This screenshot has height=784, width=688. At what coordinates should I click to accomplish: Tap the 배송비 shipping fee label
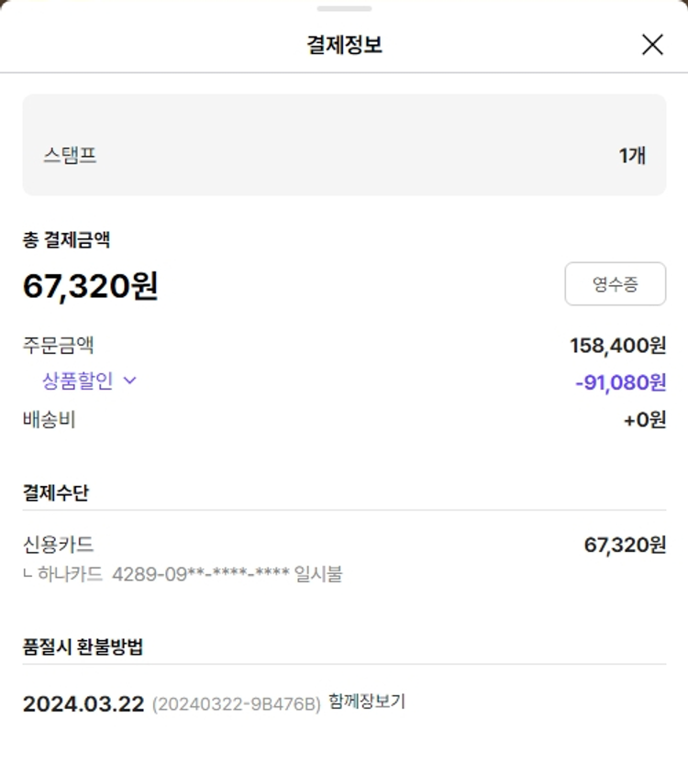(x=49, y=420)
